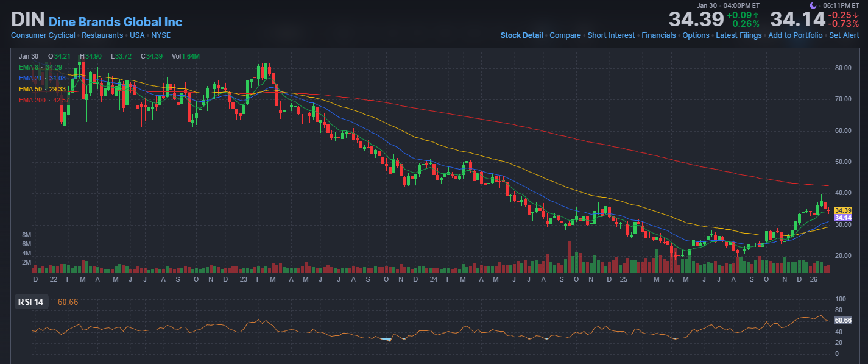Click the RSI 80 level axis label
Screen dimensions: 868x364
tap(839, 310)
